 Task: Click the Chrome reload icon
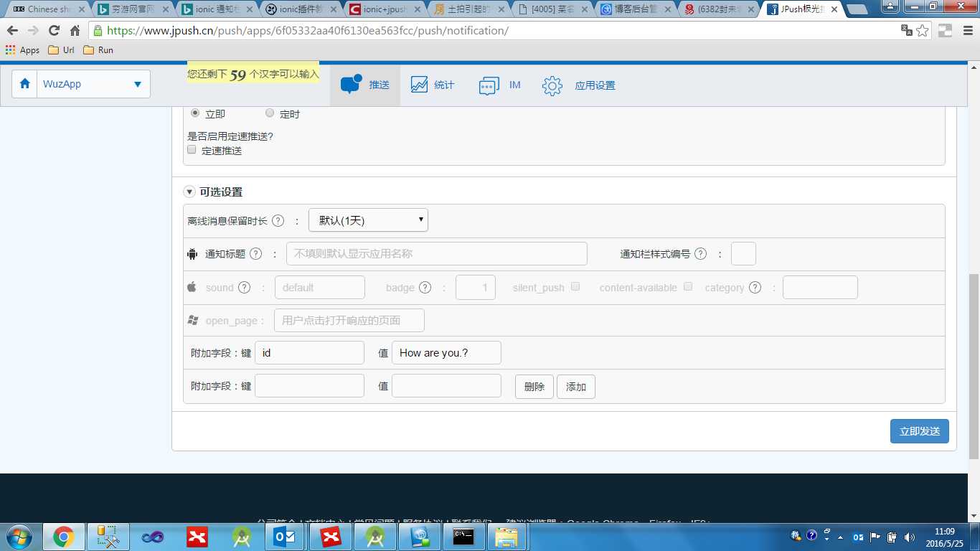point(54,31)
